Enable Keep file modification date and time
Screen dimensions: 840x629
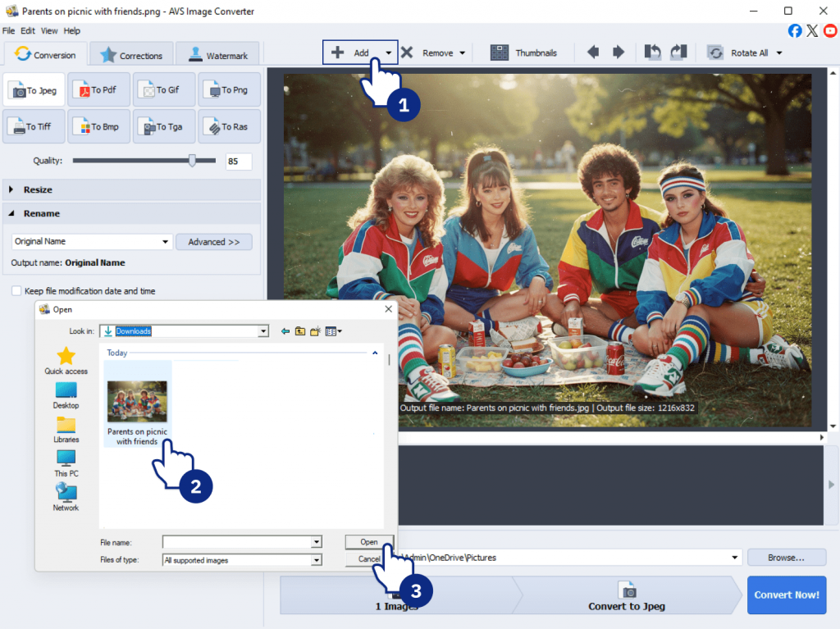(16, 291)
